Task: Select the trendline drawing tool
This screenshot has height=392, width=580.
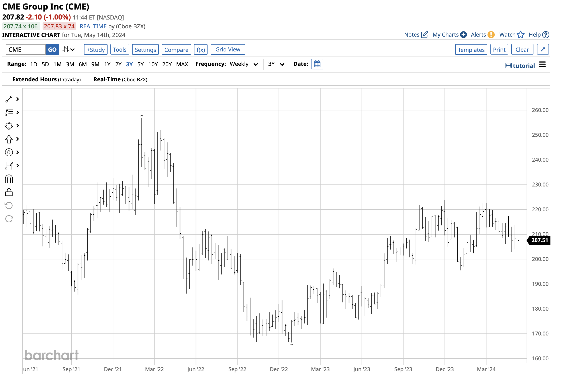Action: [x=9, y=99]
